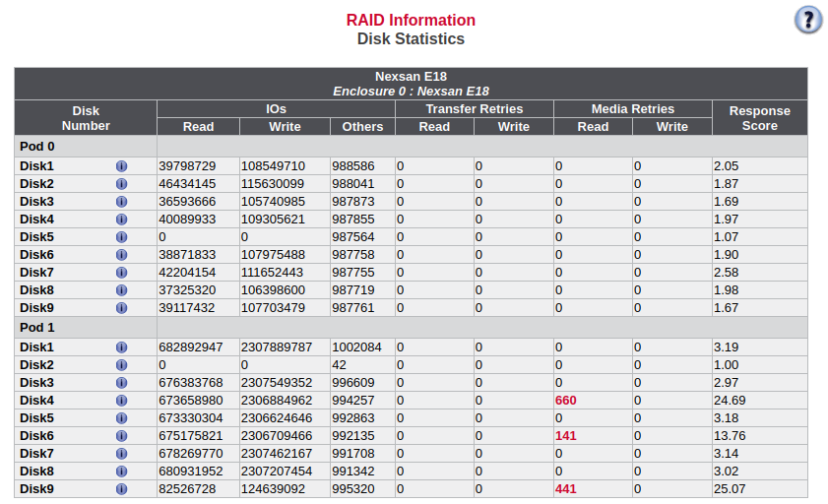Select response score 13.76
828x504 pixels.
[730, 436]
